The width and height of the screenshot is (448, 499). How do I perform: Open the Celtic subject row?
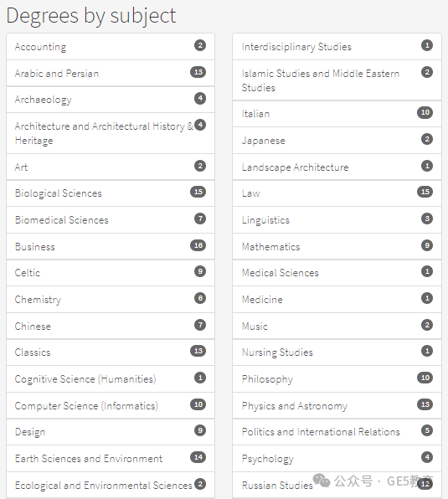(x=111, y=273)
